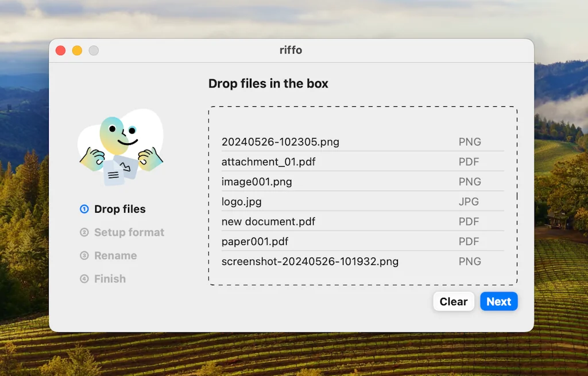This screenshot has width=588, height=376.
Task: Click the PDF label beside attachment_01.pdf
Action: (x=470, y=162)
